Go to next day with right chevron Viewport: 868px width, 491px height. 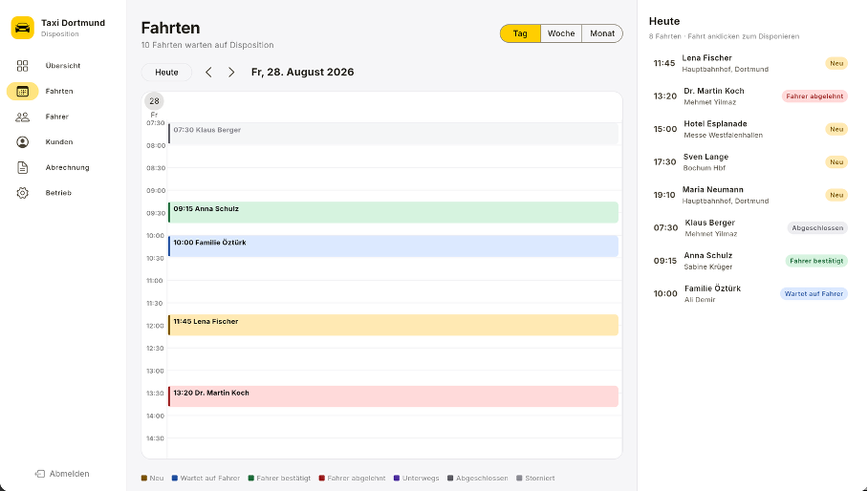tap(231, 73)
